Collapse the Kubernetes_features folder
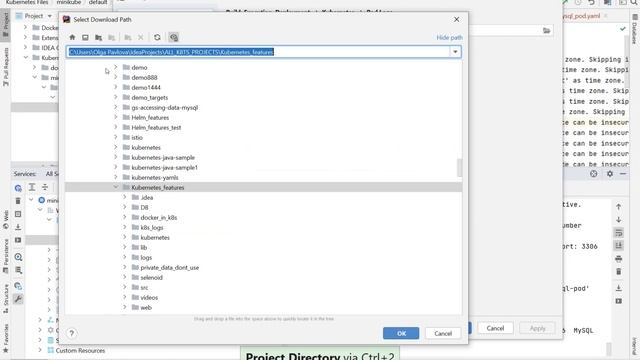 116,187
